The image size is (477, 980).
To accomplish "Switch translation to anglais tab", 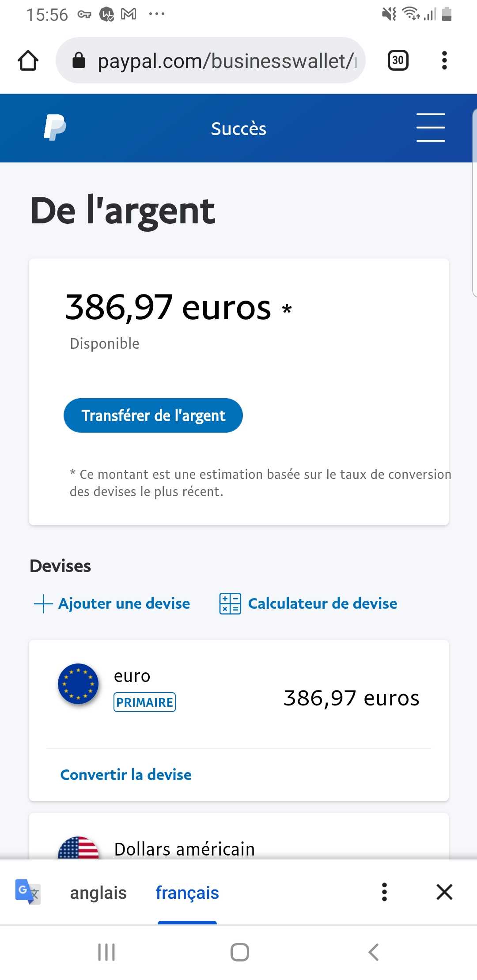I will (98, 893).
